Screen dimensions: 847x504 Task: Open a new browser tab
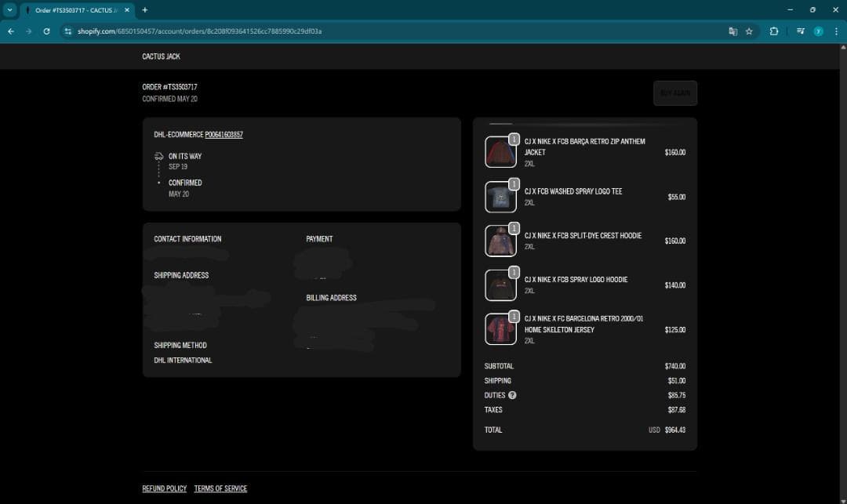coord(145,9)
